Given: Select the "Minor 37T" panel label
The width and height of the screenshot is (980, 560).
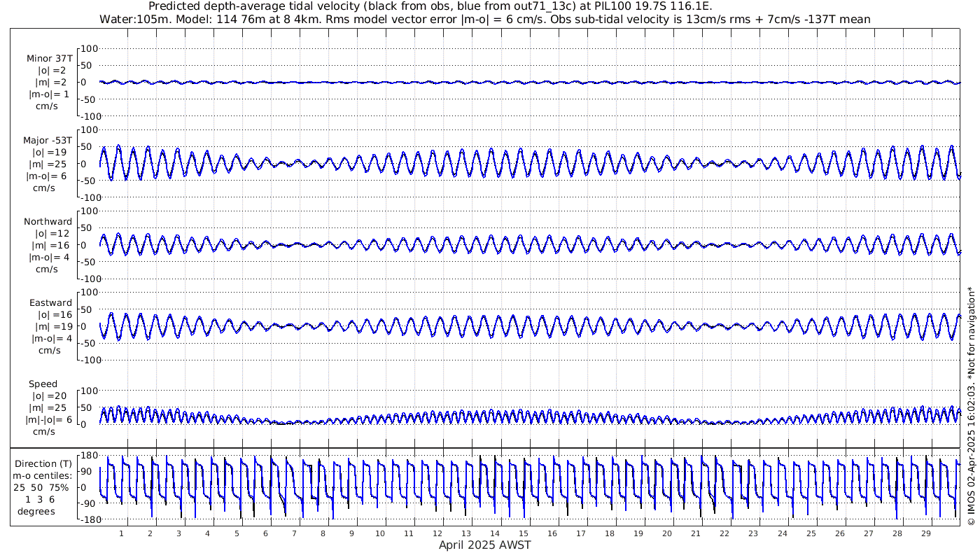Looking at the screenshot, I should [49, 58].
